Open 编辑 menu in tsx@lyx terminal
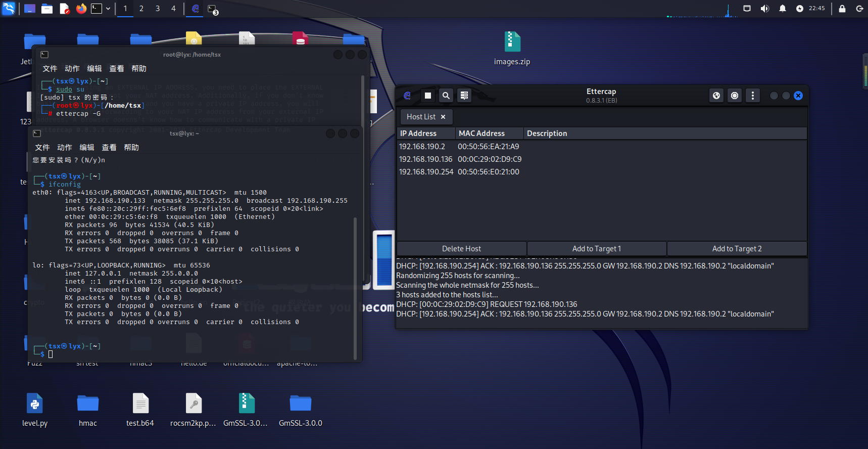Screen dimensions: 868x449 (87, 148)
